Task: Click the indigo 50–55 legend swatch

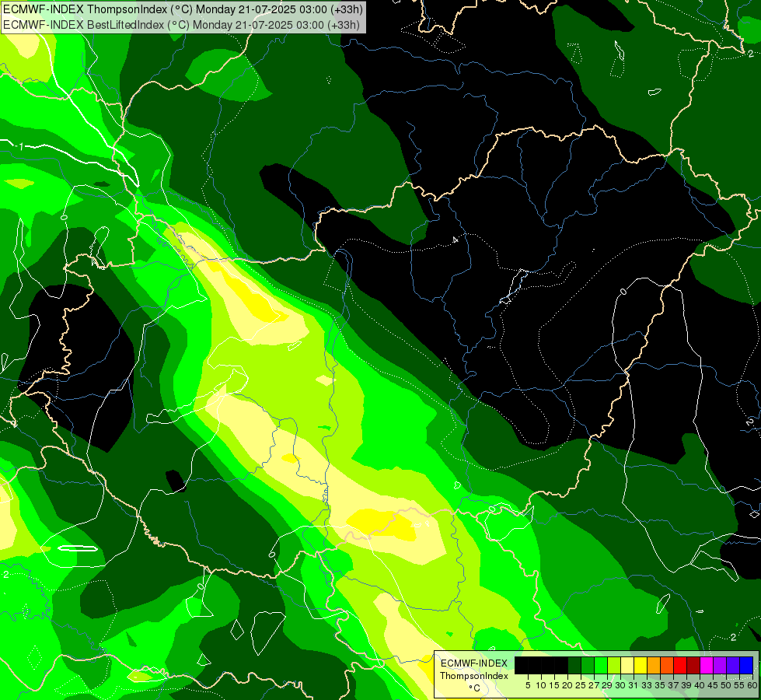Action: [733, 665]
